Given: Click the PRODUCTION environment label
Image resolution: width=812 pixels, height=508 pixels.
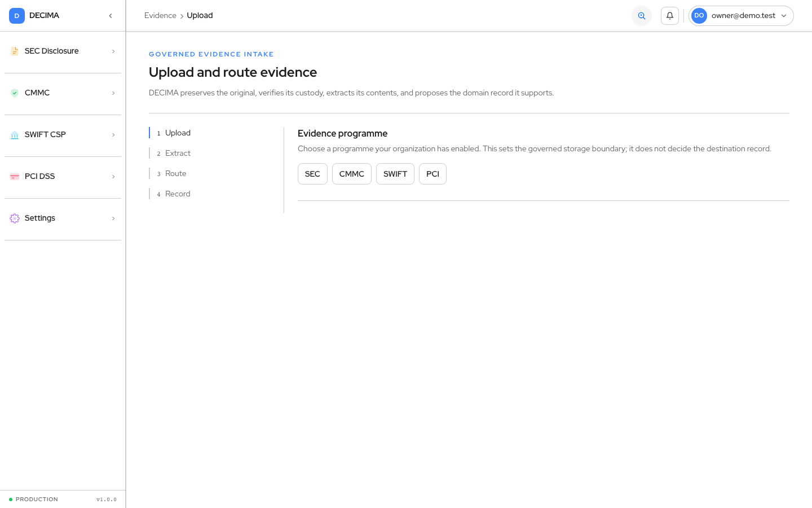Looking at the screenshot, I should 37,500.
